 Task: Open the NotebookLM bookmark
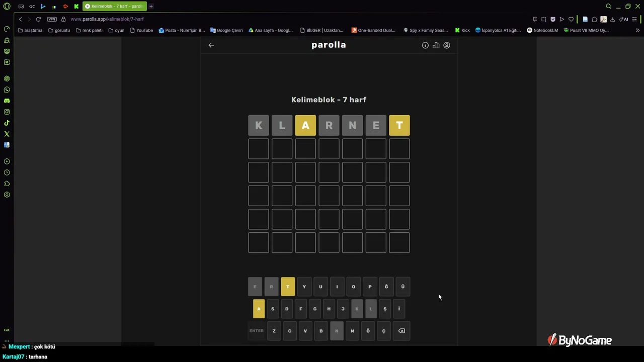(542, 30)
